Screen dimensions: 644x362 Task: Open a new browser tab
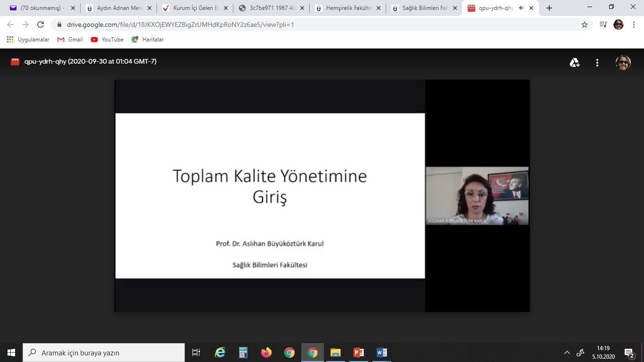[x=549, y=8]
